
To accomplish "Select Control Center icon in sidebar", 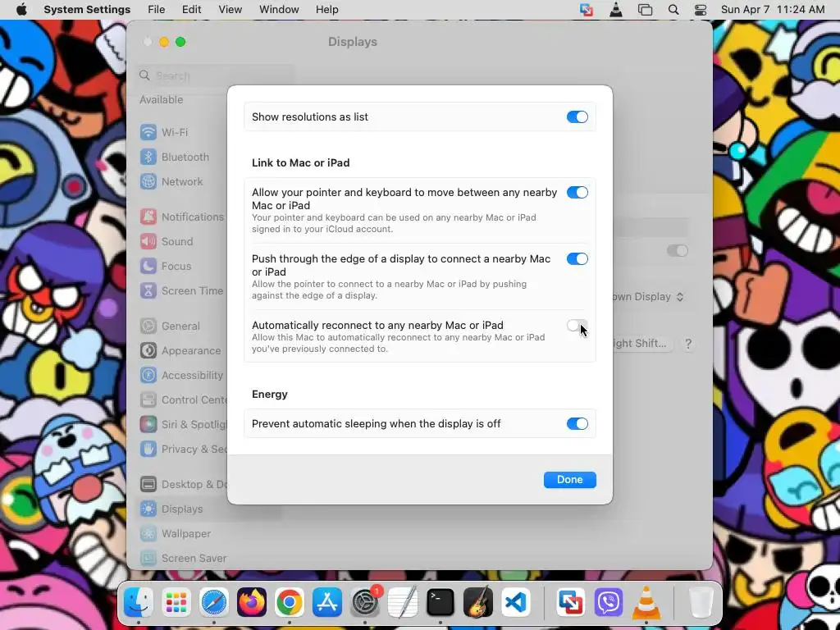I will pyautogui.click(x=148, y=400).
